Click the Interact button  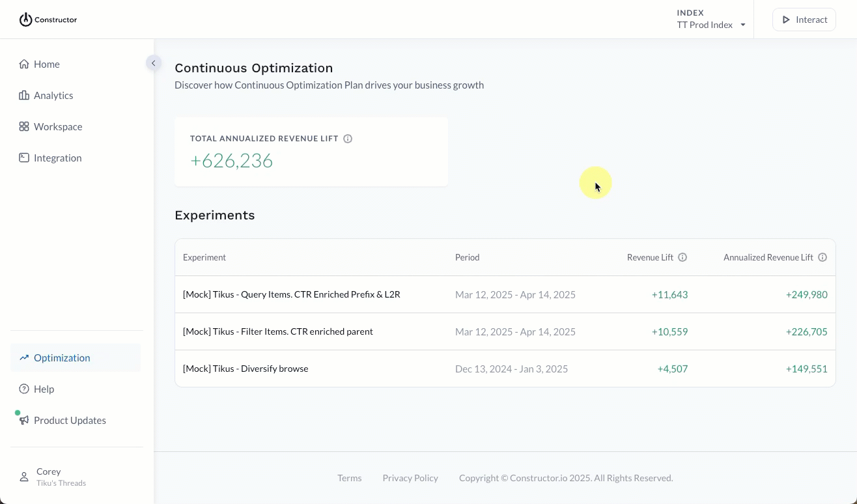coord(804,20)
